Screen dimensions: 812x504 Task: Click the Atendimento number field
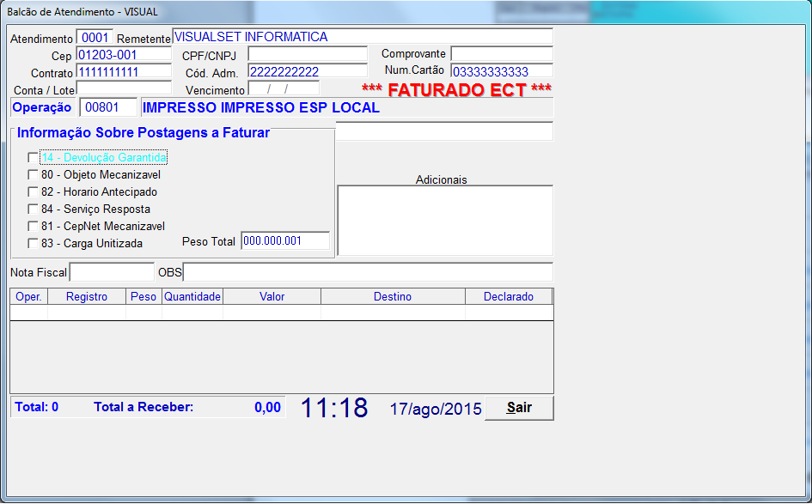click(x=94, y=38)
